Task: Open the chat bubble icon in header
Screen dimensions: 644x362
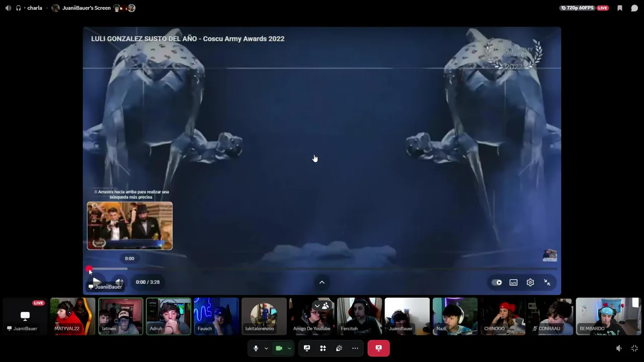Action: pos(634,8)
